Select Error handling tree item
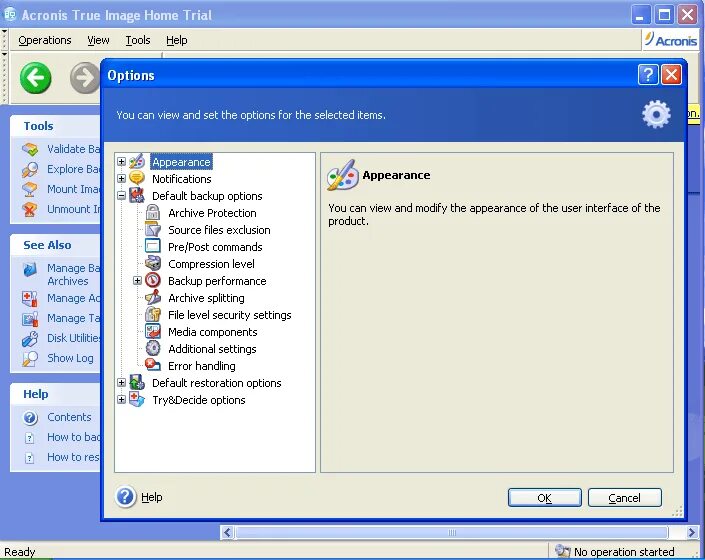Screen dimensions: 705x560 point(201,366)
